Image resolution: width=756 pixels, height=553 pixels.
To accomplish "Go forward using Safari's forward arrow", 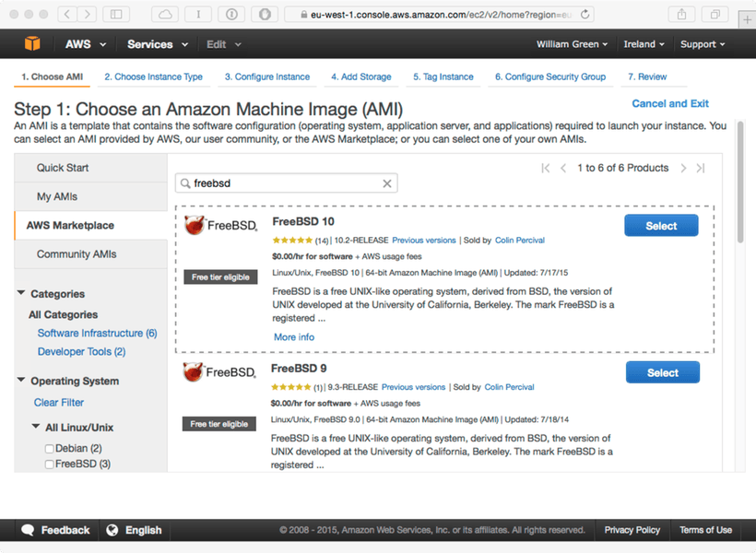I will 87,14.
